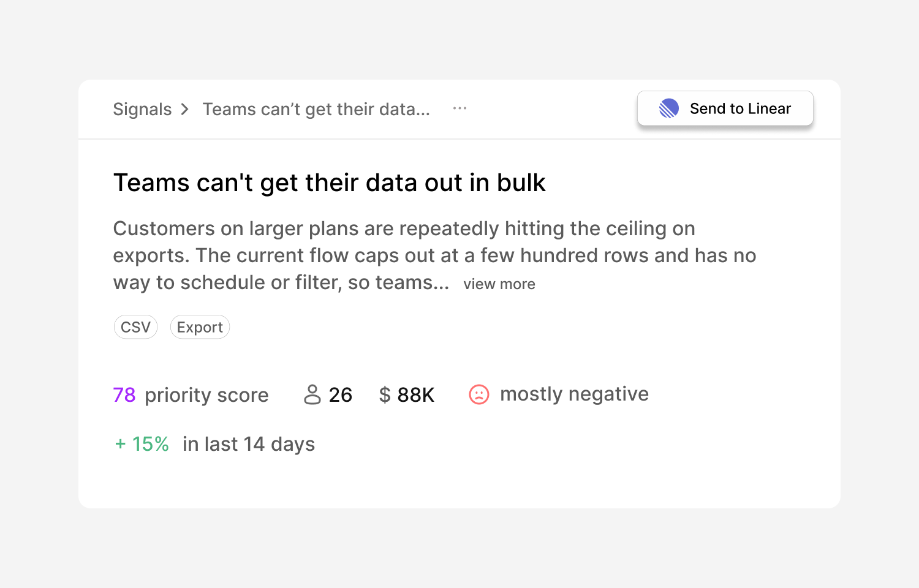Select the Export tag
The height and width of the screenshot is (588, 919).
pos(200,327)
